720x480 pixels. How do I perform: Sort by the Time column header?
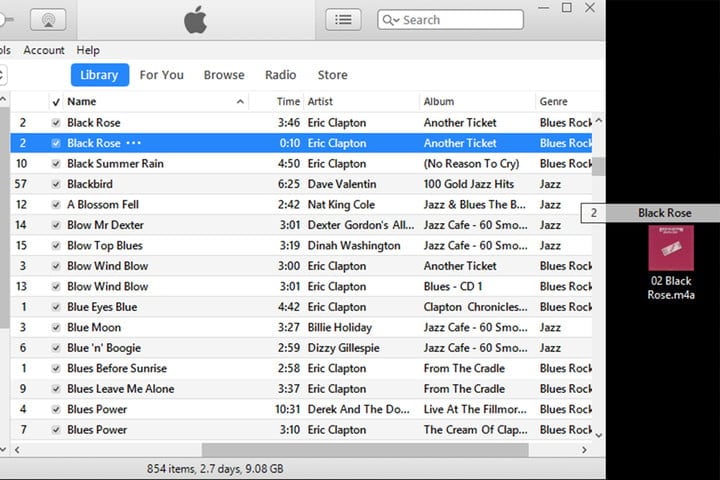click(x=288, y=102)
